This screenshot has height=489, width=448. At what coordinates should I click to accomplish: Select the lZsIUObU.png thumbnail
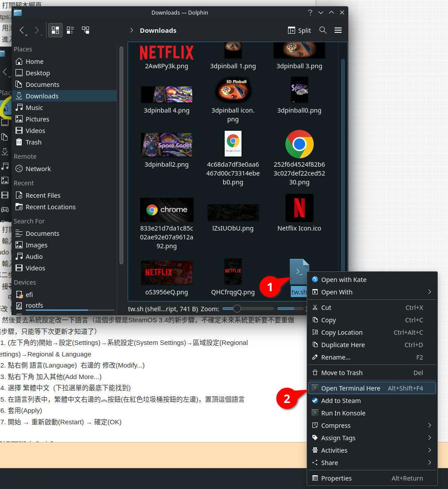click(x=233, y=212)
